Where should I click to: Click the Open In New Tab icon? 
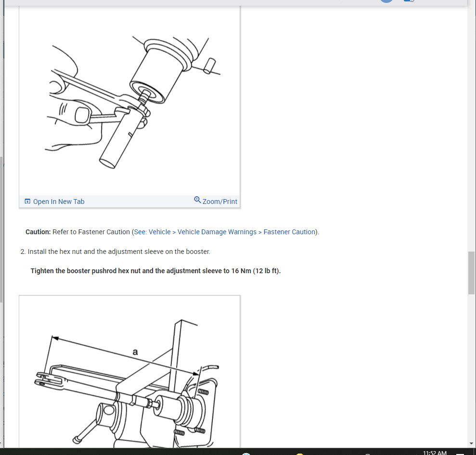pos(27,202)
